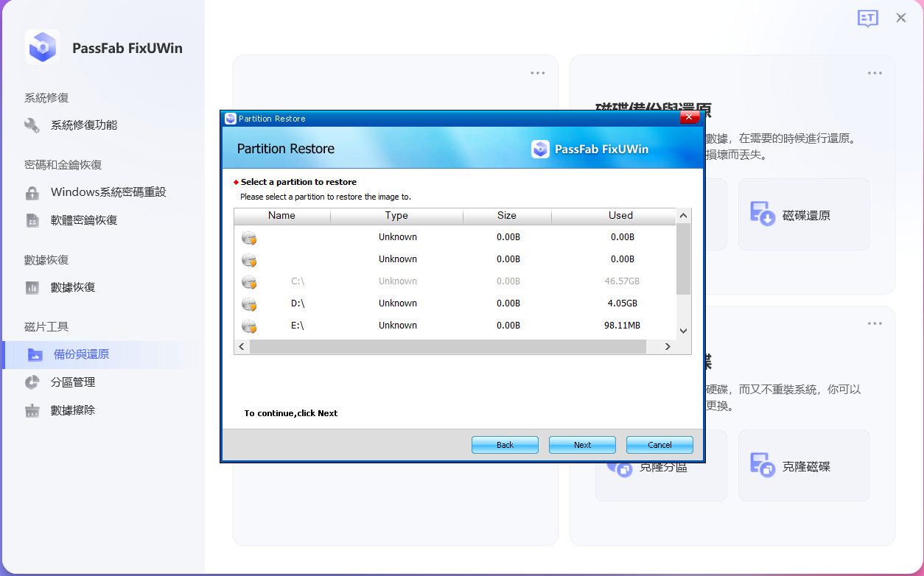The width and height of the screenshot is (924, 576).
Task: Click horizontal scrollbar right arrow in list
Action: [668, 347]
